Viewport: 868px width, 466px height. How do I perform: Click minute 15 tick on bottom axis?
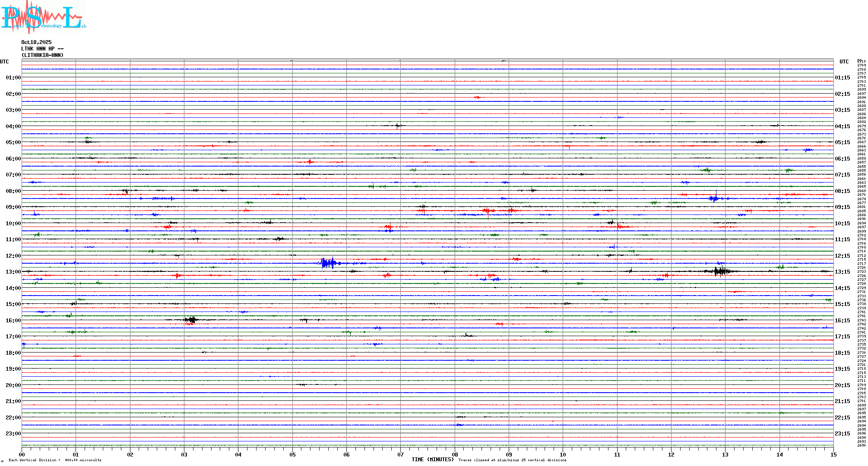[833, 454]
